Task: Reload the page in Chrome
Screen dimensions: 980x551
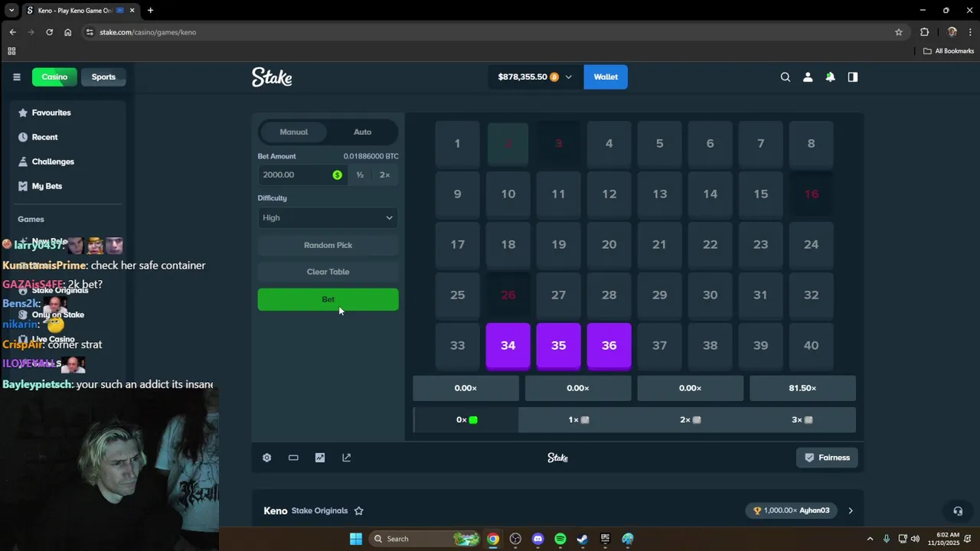Action: tap(49, 32)
